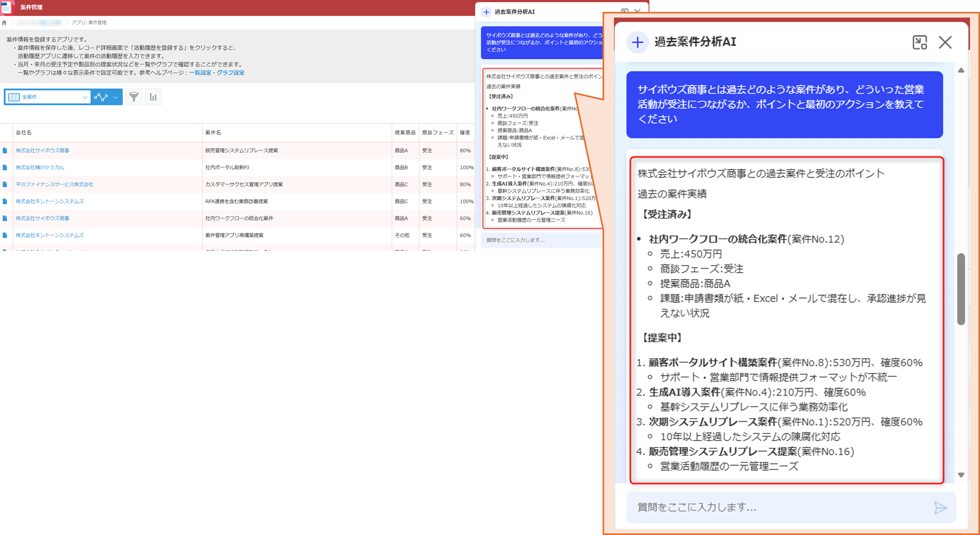
Task: Close the 過去案件分析AI panel with the X
Action: point(945,42)
